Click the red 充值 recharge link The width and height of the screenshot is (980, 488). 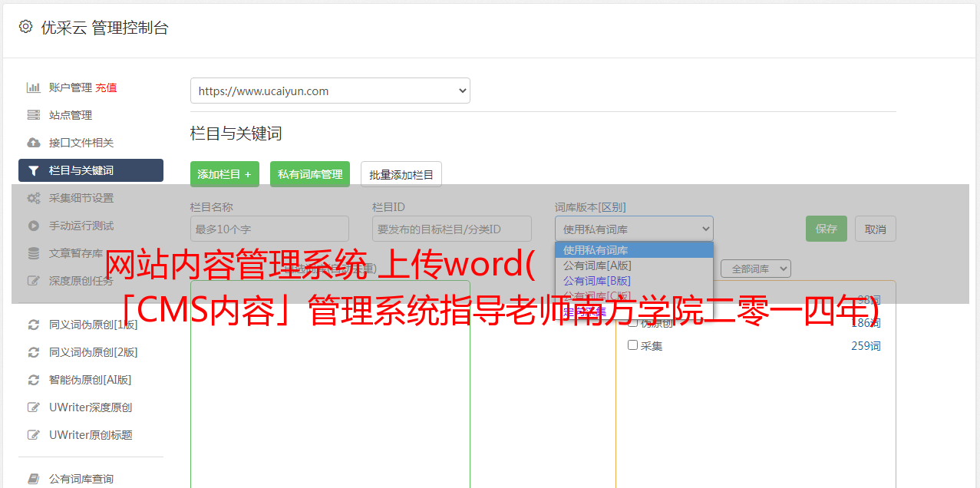106,87
